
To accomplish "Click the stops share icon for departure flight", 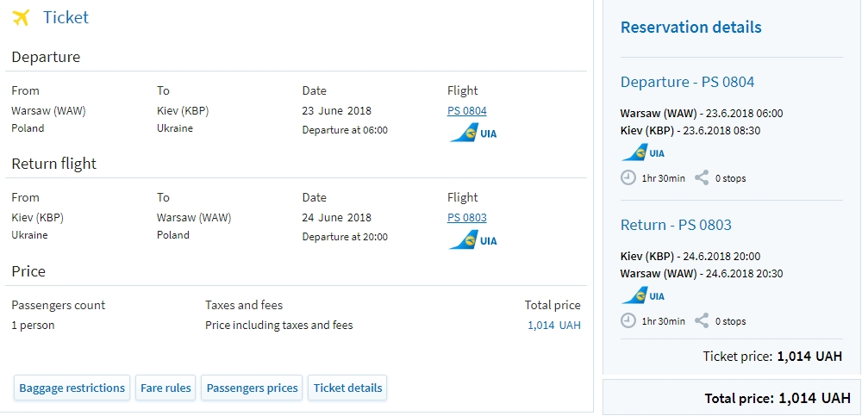I will click(702, 178).
